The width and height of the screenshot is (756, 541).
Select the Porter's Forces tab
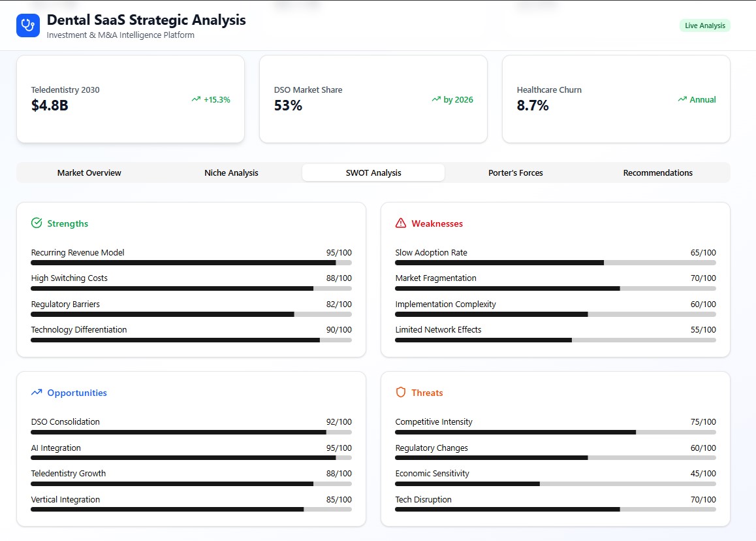tap(516, 173)
